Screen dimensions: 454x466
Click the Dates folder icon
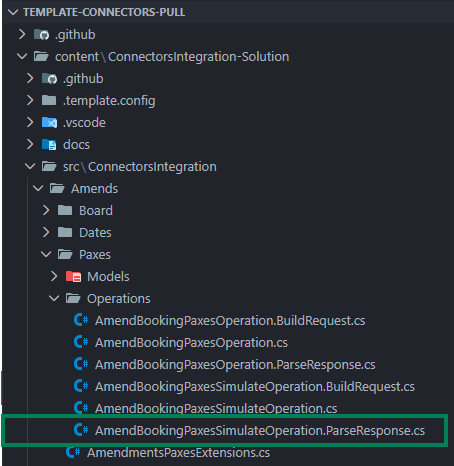[x=65, y=232]
